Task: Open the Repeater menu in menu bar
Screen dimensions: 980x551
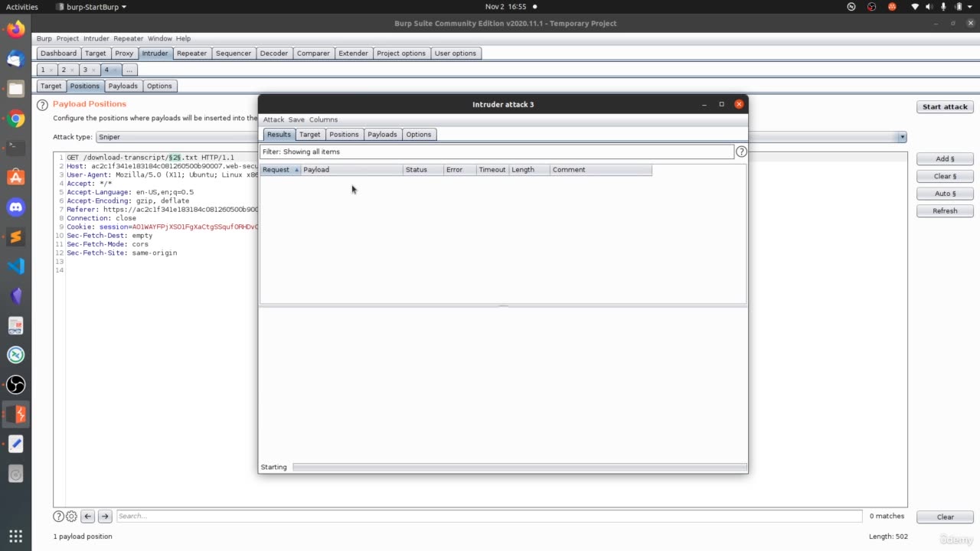Action: (x=129, y=38)
